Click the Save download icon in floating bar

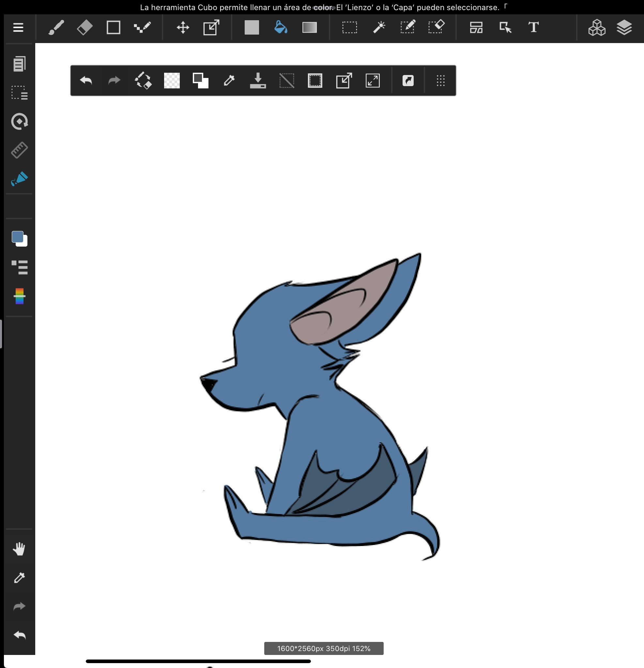(x=258, y=81)
